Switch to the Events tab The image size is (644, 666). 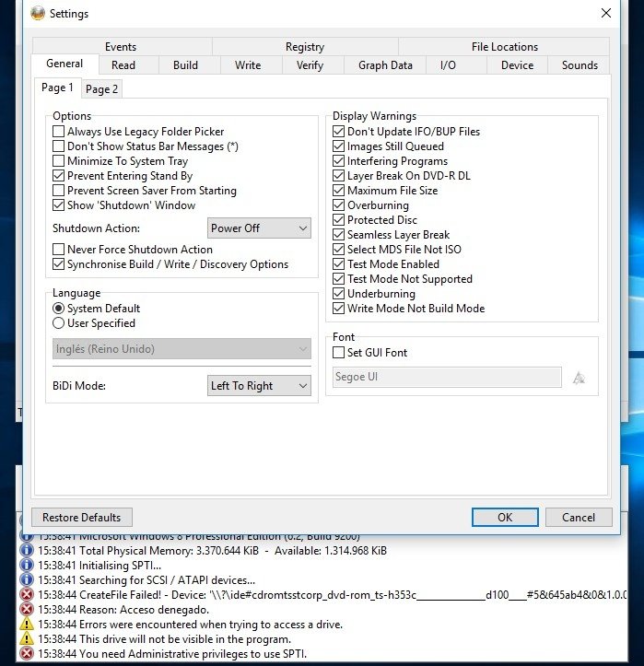(x=122, y=46)
